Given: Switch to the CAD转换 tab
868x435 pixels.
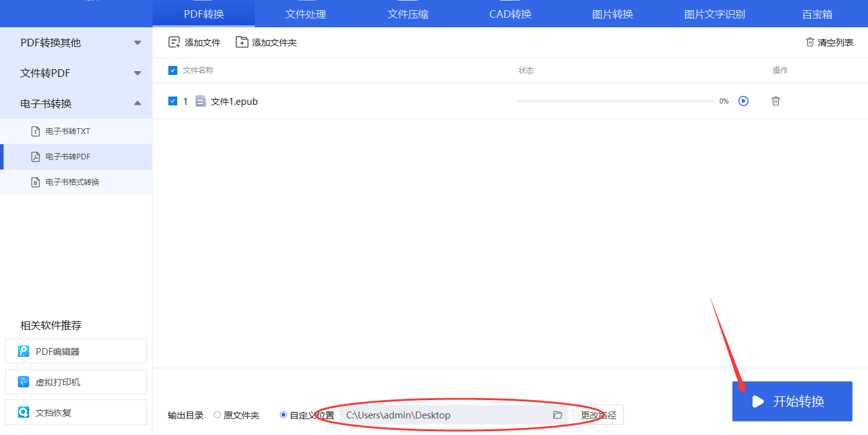Looking at the screenshot, I should point(510,14).
